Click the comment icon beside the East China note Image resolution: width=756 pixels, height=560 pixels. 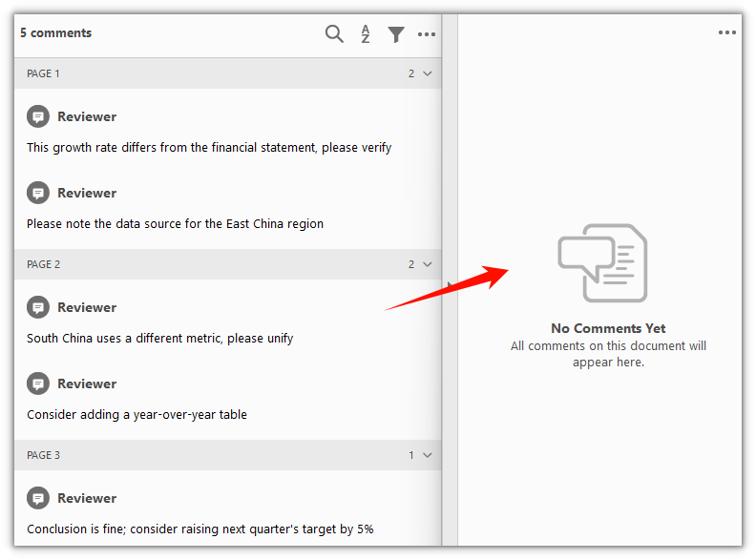[x=38, y=193]
